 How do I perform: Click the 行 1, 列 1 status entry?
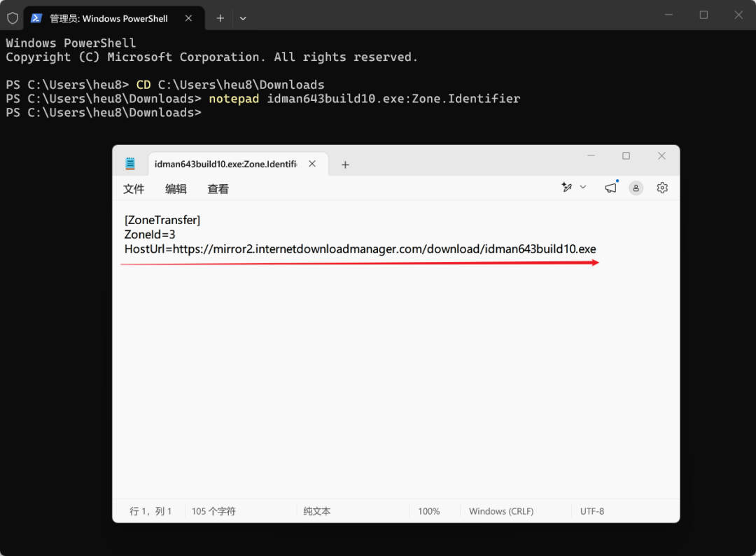click(150, 511)
